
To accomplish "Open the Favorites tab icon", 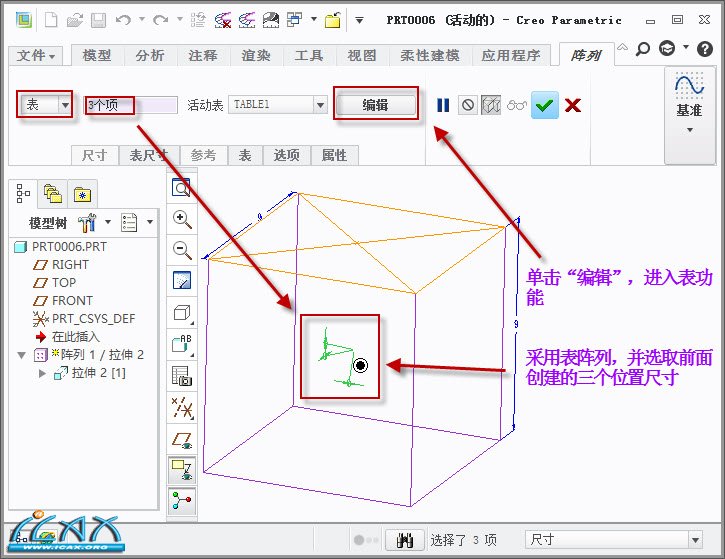I will coord(82,195).
